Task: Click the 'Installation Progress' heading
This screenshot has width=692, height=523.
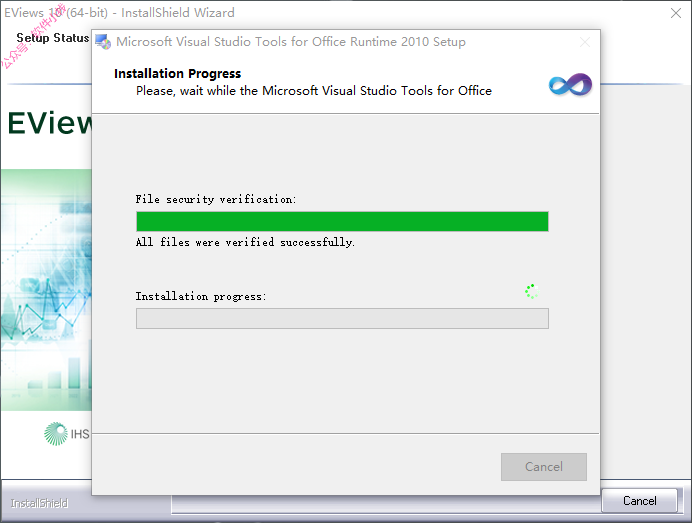Action: 177,73
